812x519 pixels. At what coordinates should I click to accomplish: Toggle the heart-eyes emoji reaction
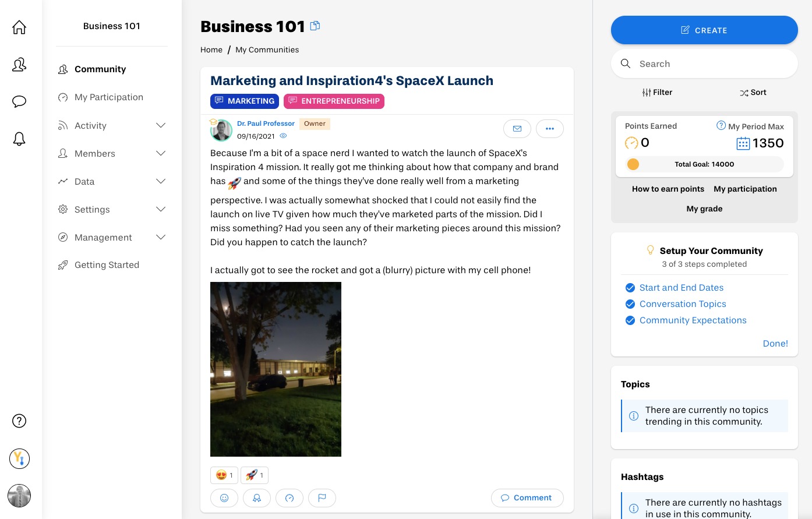(x=224, y=475)
